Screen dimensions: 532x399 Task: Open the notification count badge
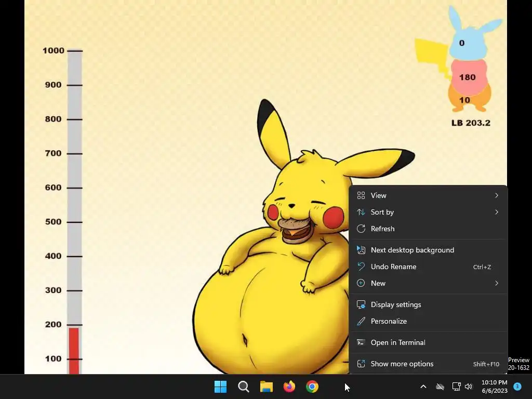click(517, 386)
